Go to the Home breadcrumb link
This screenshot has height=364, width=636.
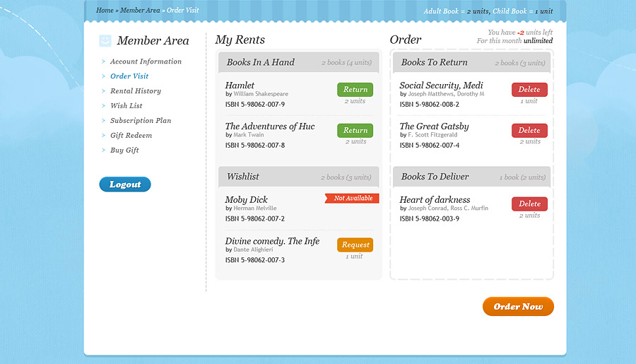pos(105,10)
